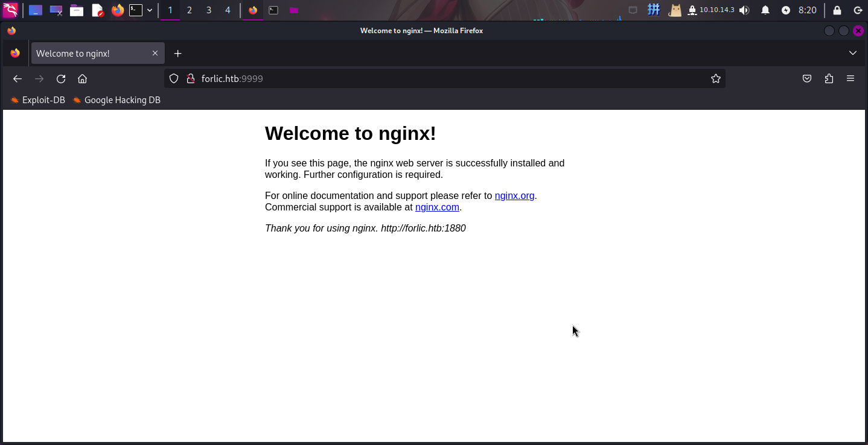Follow the nginx.org link
The height and width of the screenshot is (445, 868).
point(514,195)
